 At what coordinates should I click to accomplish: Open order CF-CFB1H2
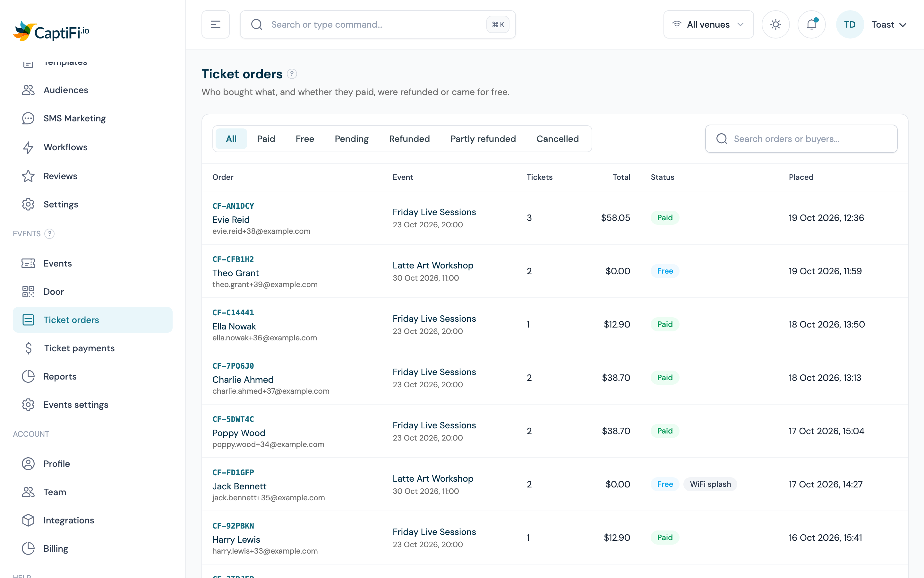tap(233, 259)
